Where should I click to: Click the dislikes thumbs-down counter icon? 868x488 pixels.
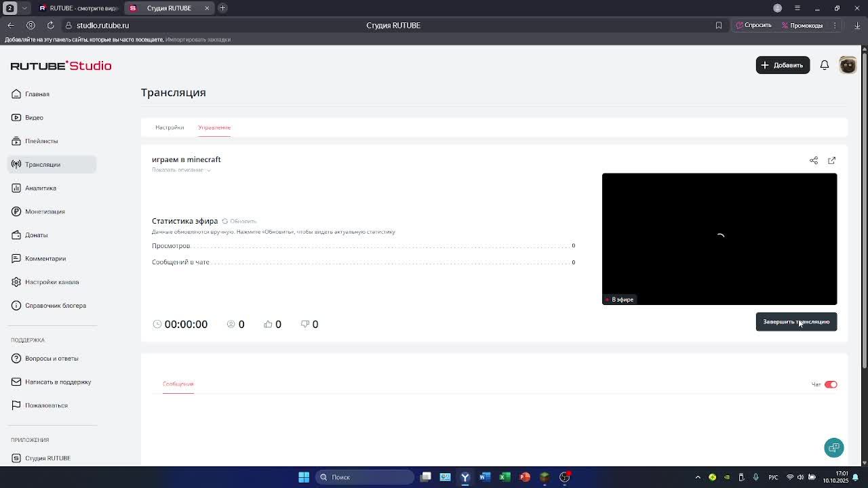[305, 325]
